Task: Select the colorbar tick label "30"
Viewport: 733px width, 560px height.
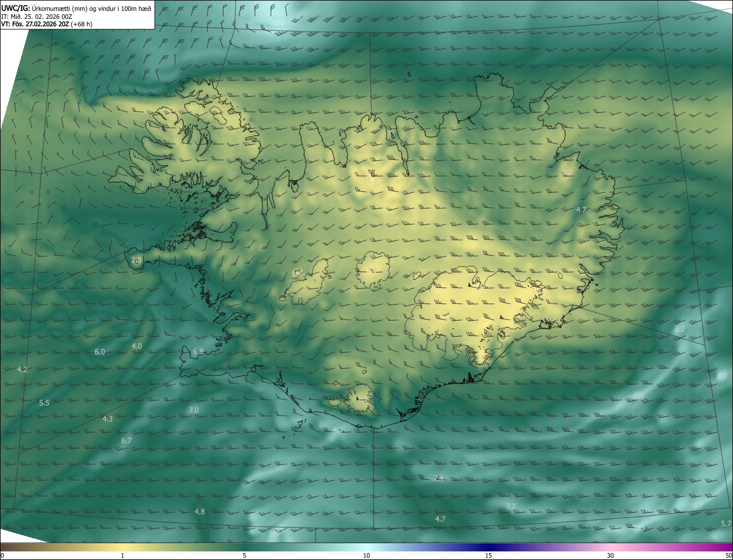Action: pyautogui.click(x=610, y=555)
